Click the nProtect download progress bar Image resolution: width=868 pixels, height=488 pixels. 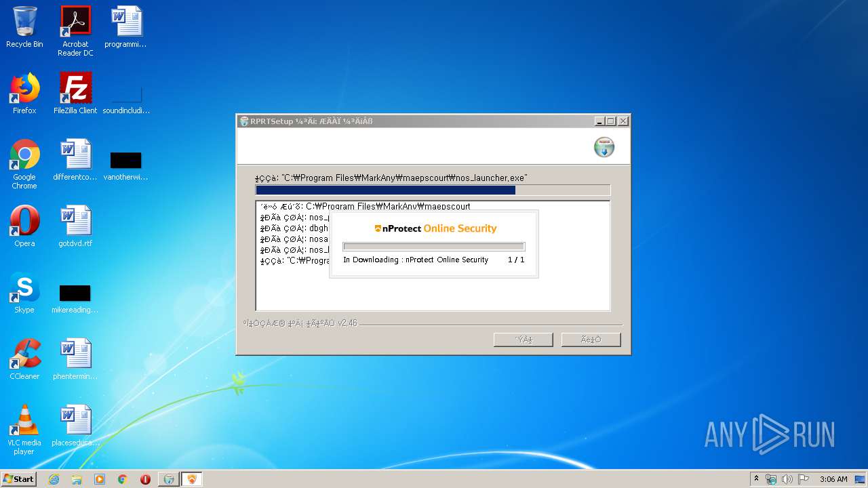[x=433, y=247]
